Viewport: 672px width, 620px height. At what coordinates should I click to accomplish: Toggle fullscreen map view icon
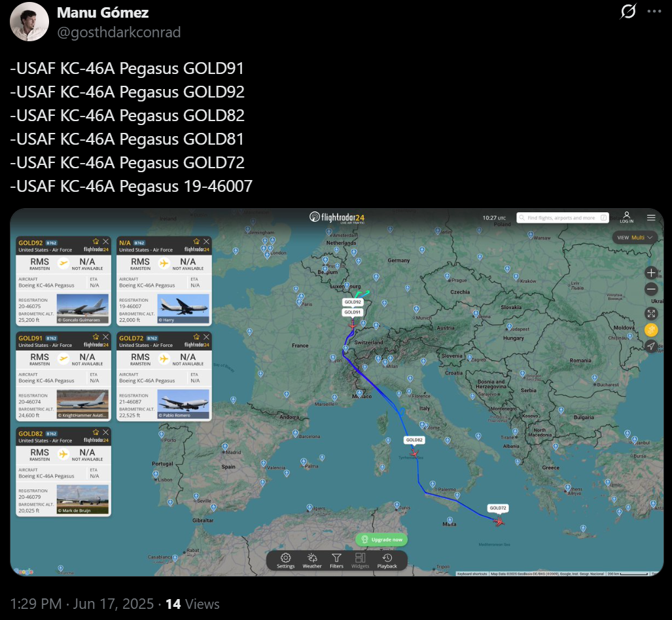651,314
